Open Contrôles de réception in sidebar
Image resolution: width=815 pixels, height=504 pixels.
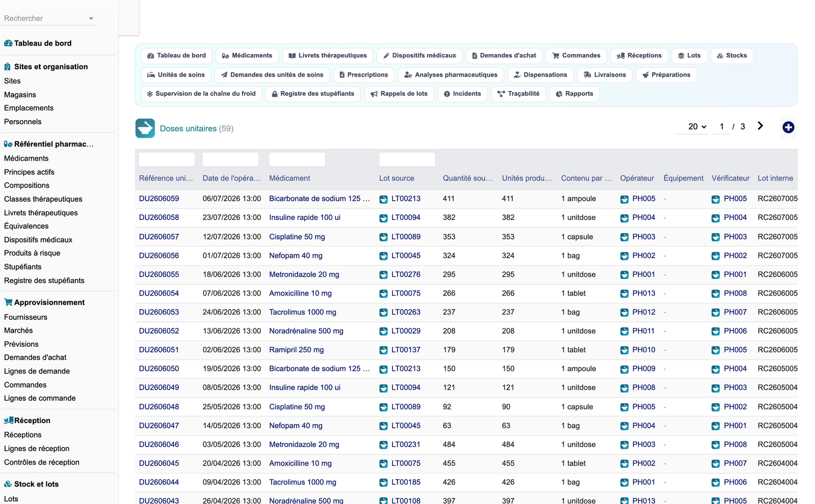click(x=42, y=462)
